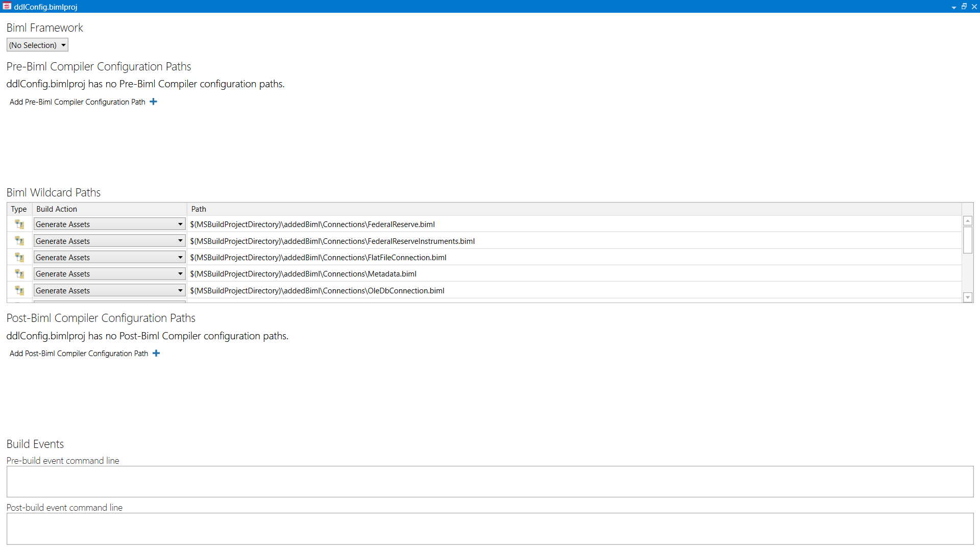Click the Add Pre-Biml Compiler Configuration Path link
980x551 pixels.
pos(77,102)
